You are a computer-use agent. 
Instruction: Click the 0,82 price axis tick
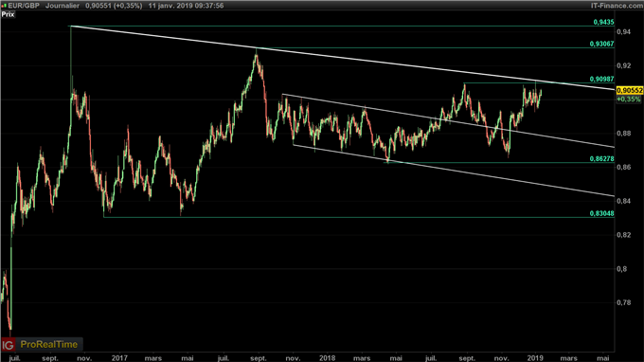[623, 235]
